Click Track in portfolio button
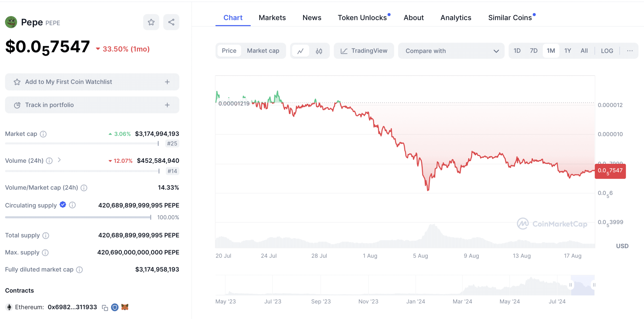 [x=92, y=105]
